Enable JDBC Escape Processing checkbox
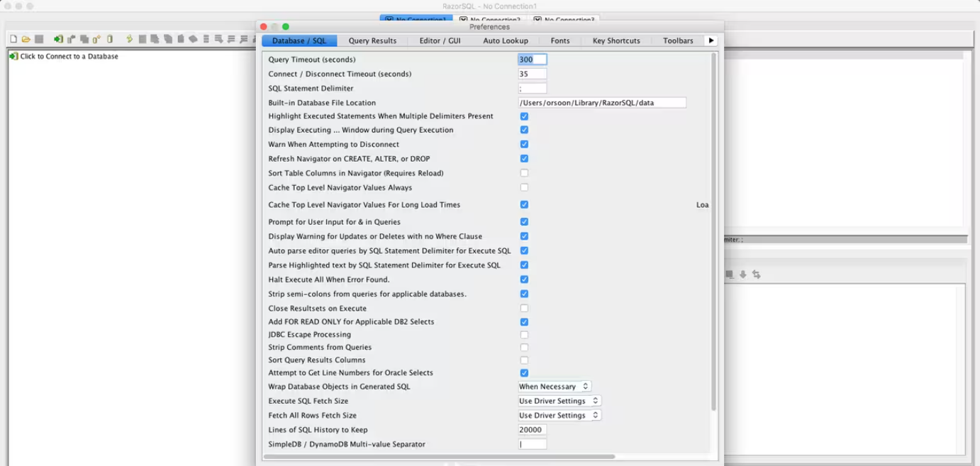980x466 pixels. tap(524, 335)
